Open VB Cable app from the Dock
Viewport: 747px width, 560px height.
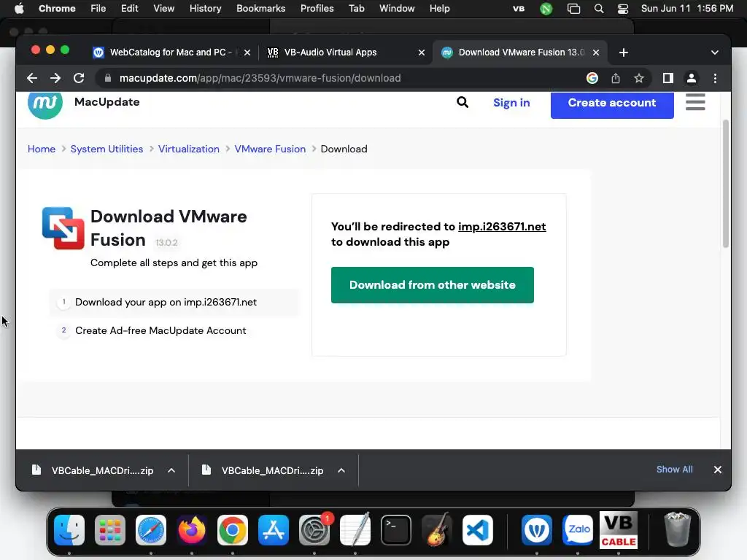(619, 530)
